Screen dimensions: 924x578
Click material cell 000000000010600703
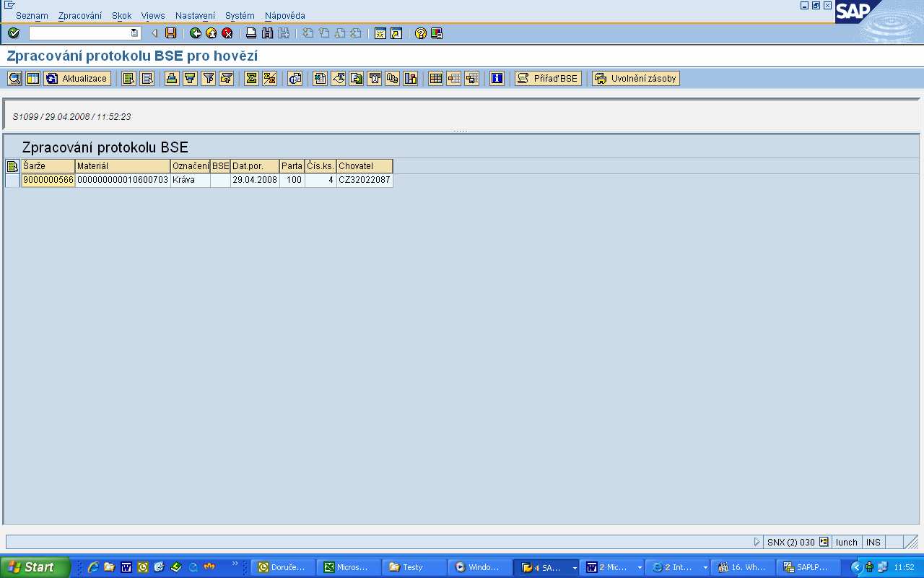(123, 180)
